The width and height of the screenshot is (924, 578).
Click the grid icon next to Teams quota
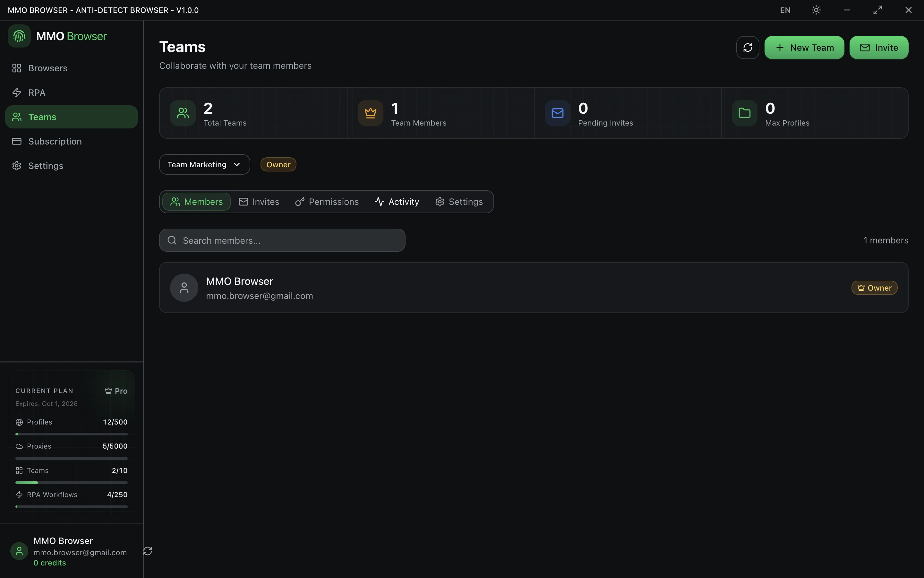coord(19,470)
